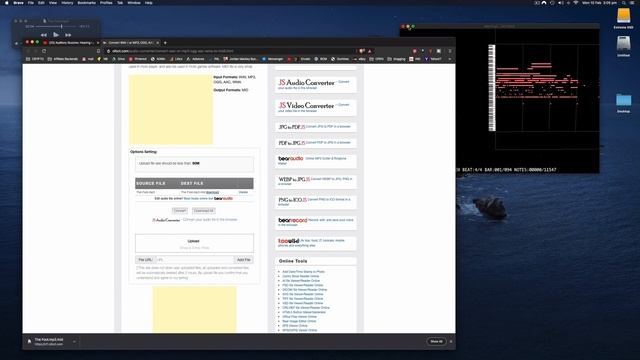The image size is (640, 360).
Task: Click Fast-forward in the media player window
Action: pos(68,35)
